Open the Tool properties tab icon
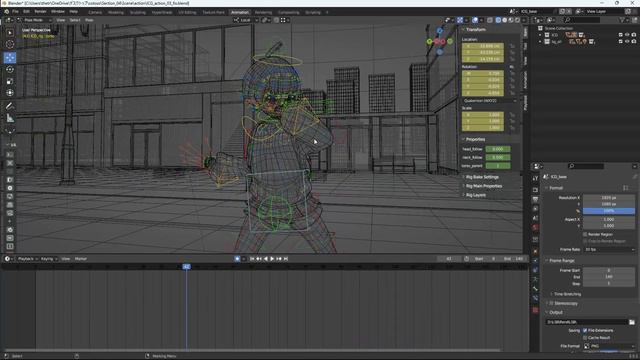 536,178
